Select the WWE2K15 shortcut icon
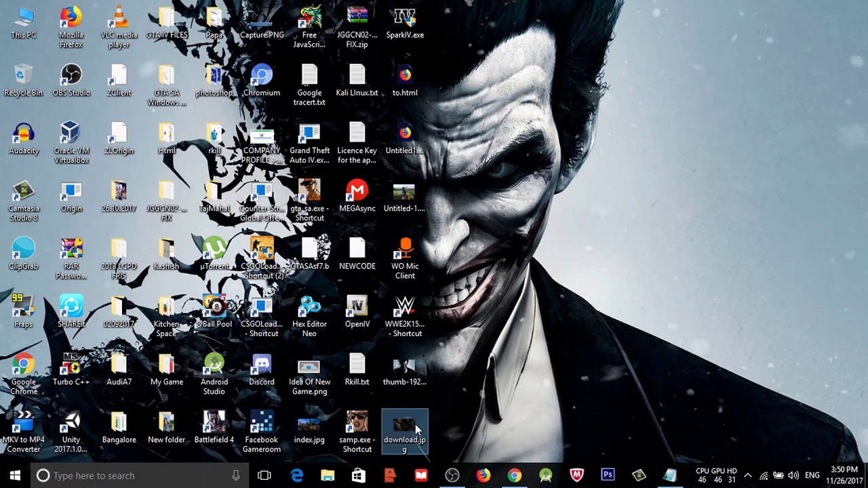This screenshot has height=488, width=868. pyautogui.click(x=405, y=317)
